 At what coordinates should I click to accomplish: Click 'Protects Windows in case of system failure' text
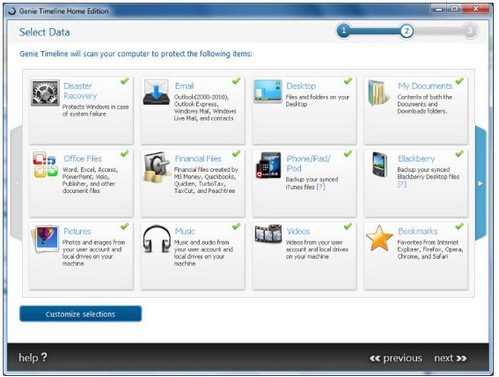click(95, 110)
